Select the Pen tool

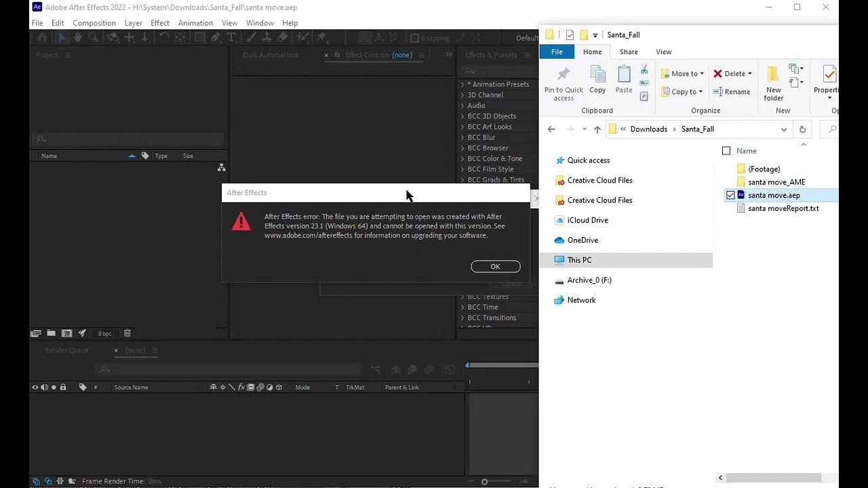(215, 38)
